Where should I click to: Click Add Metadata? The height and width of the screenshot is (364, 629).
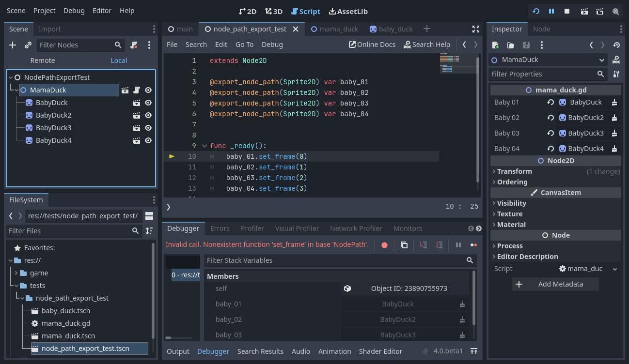[x=555, y=284]
